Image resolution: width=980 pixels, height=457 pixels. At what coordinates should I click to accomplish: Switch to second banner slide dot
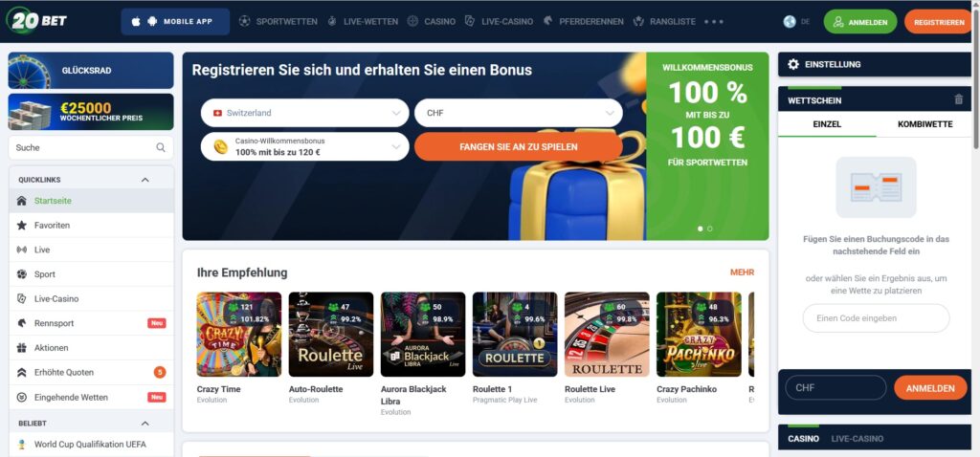[x=710, y=228]
